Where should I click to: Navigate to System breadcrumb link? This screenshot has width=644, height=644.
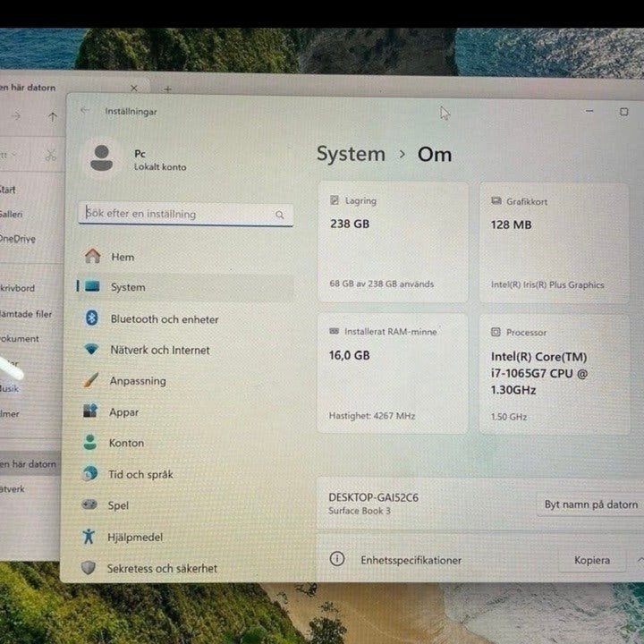[351, 155]
